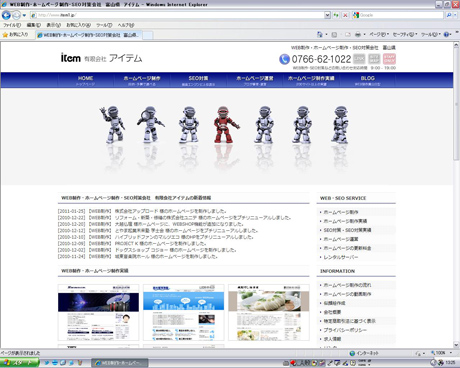The image size is (460, 368).
Task: Open the address bar history dropdown
Action: tap(327, 15)
